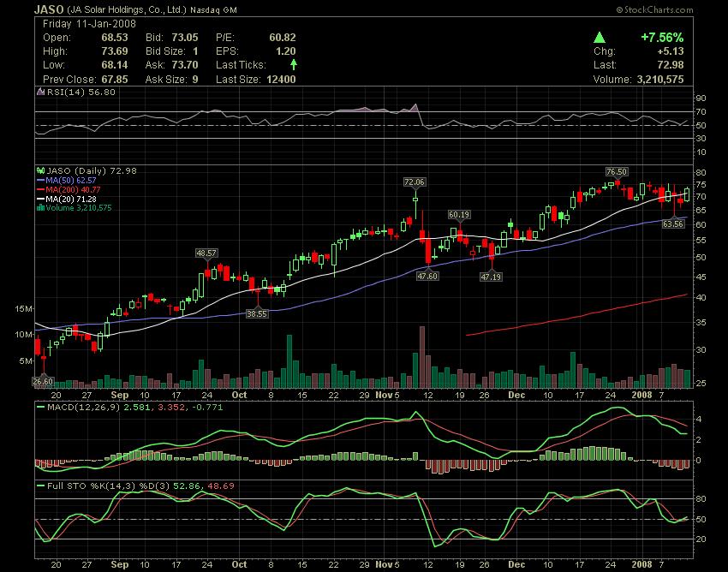Click the white MA(20) legend line marker

click(41, 200)
